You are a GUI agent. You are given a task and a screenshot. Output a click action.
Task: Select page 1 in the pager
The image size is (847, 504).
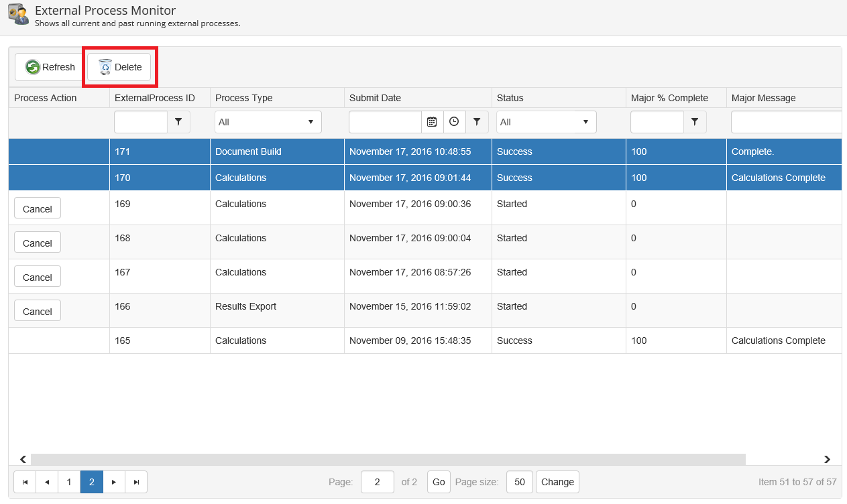tap(69, 482)
